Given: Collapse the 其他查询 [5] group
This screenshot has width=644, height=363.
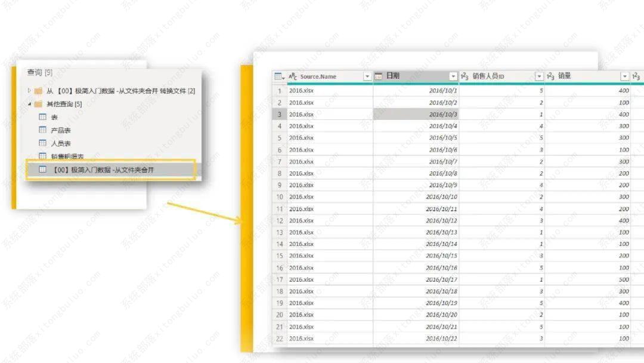Looking at the screenshot, I should pyautogui.click(x=29, y=104).
